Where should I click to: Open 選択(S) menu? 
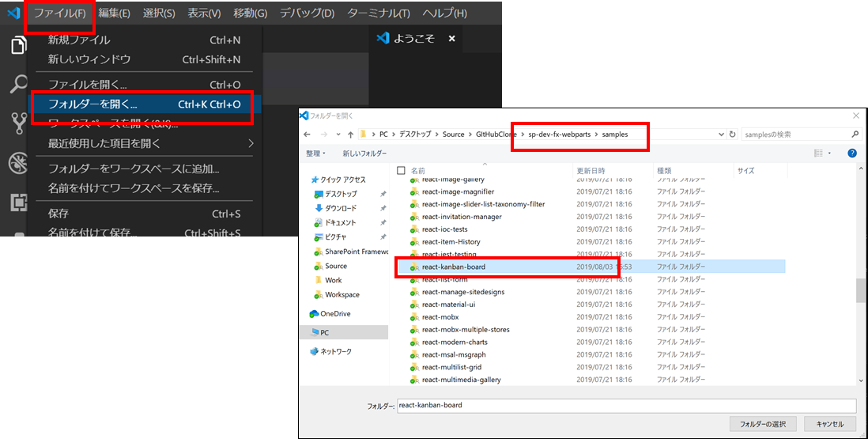159,13
